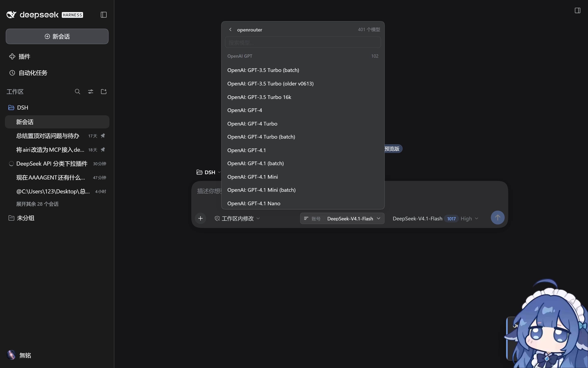The image size is (588, 368).
Task: Expand the remaining 28 conversations link
Action: (x=37, y=204)
